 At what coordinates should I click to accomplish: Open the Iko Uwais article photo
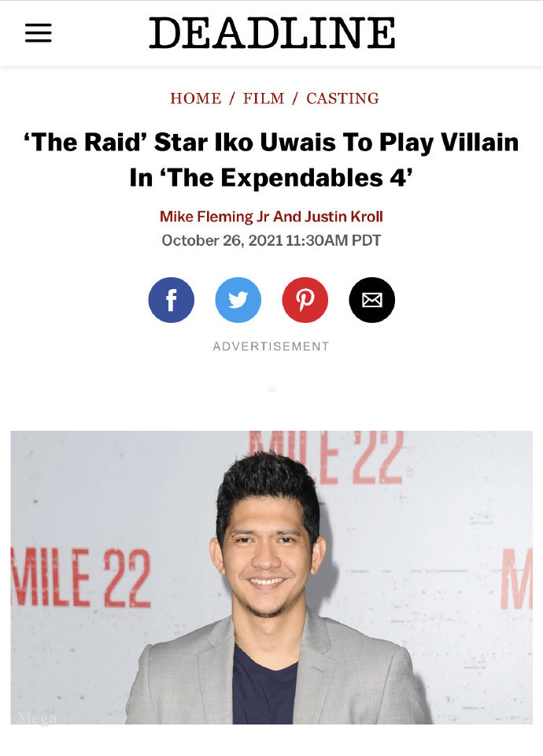click(271, 577)
